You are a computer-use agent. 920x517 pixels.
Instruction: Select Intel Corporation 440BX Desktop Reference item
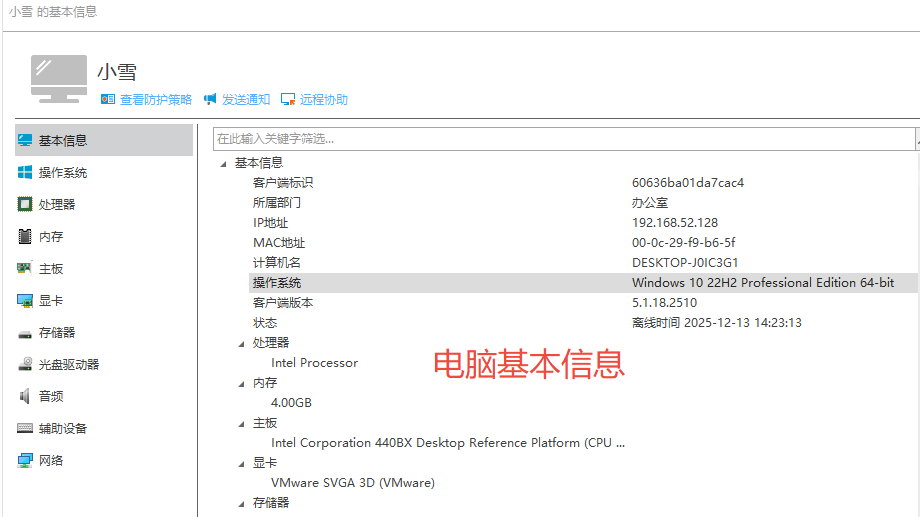[448, 442]
